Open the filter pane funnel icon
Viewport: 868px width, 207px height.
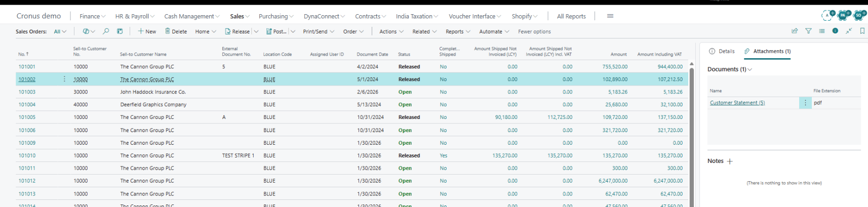tap(808, 31)
